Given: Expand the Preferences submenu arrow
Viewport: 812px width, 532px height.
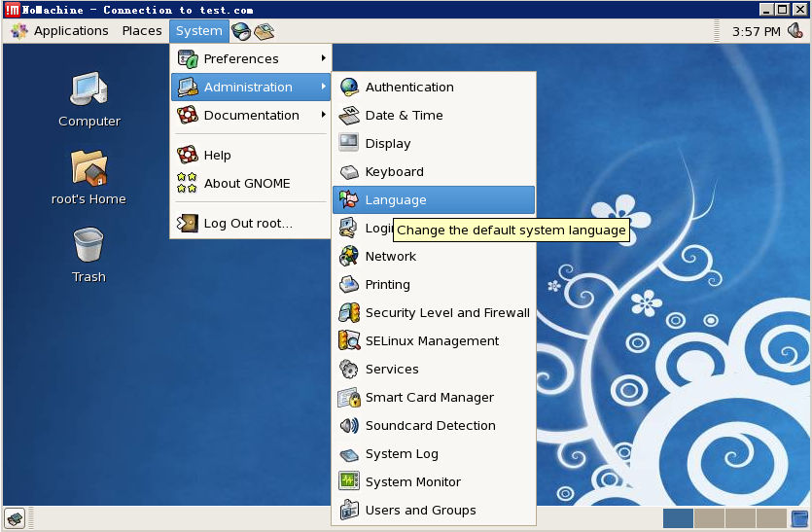Looking at the screenshot, I should pyautogui.click(x=323, y=58).
